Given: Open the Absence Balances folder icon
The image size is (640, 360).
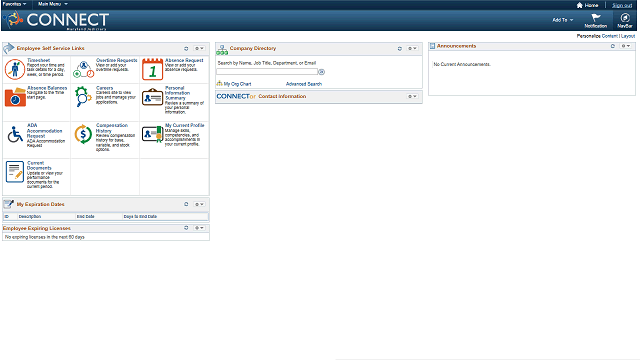Looking at the screenshot, I should 15,97.
